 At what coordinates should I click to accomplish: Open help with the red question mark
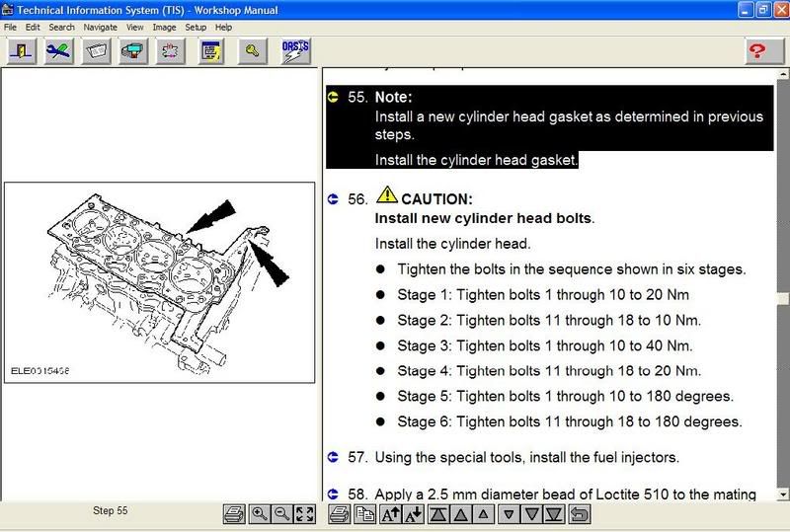click(763, 51)
